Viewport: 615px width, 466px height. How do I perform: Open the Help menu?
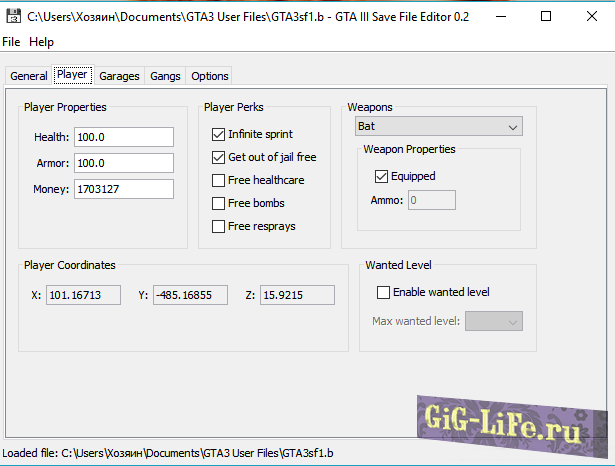(x=42, y=42)
